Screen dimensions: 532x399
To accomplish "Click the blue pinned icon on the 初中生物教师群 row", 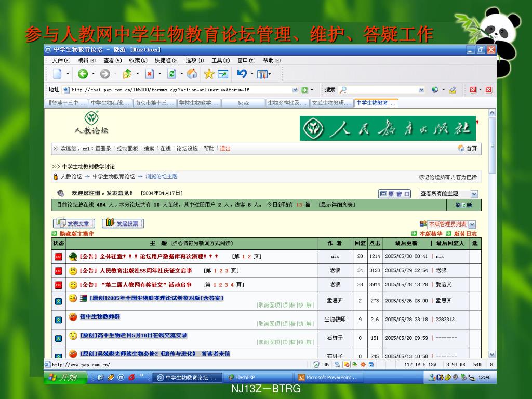I will (x=58, y=320).
